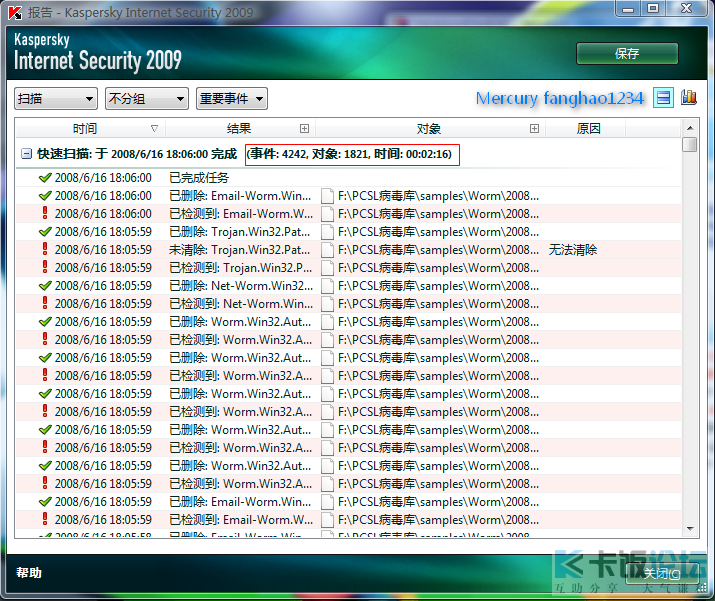Click the scrollbar down arrow

click(x=690, y=528)
